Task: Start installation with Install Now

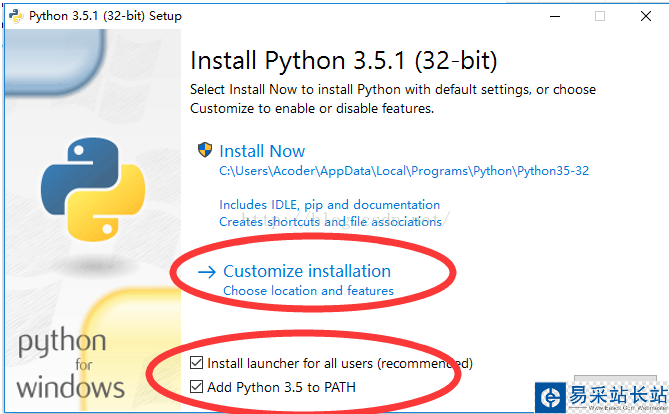Action: coord(262,151)
